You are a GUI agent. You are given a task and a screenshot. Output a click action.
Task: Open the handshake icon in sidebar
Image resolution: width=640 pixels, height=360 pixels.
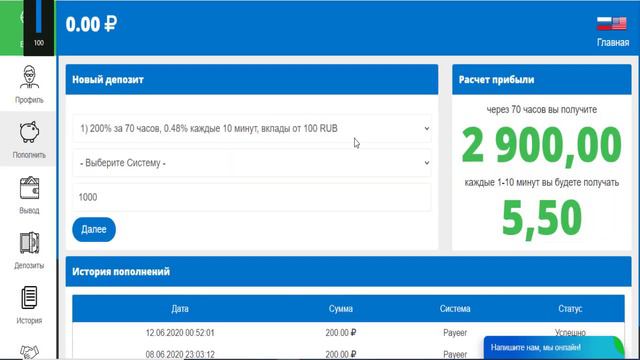click(29, 352)
